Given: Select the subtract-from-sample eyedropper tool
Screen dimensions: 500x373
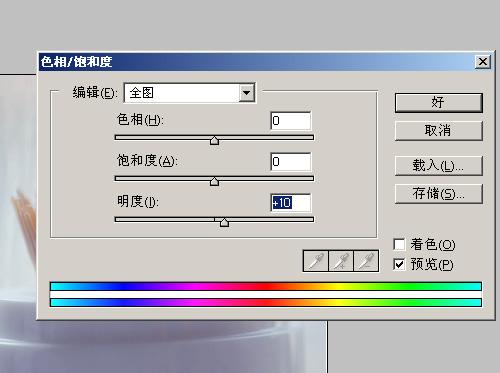Looking at the screenshot, I should (366, 261).
